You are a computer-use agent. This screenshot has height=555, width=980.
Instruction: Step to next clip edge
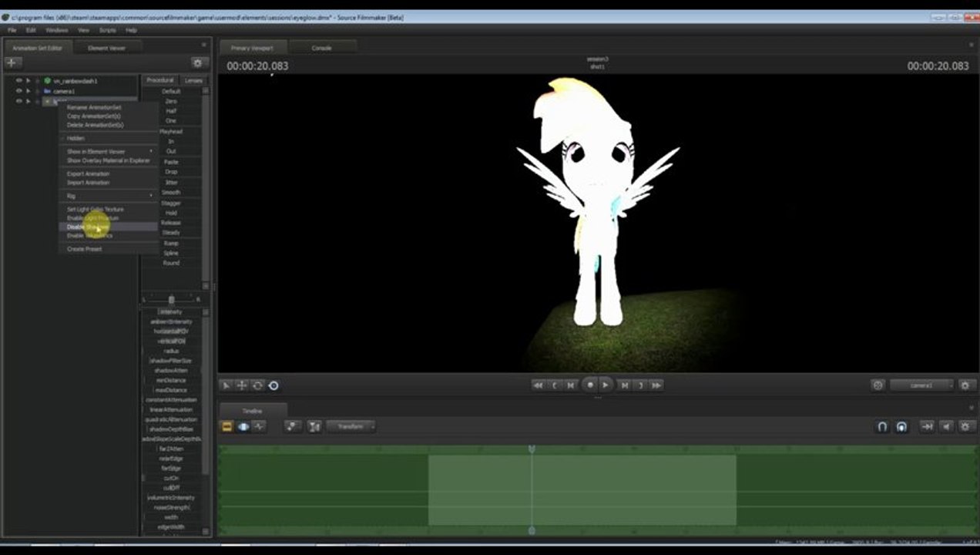pyautogui.click(x=641, y=385)
